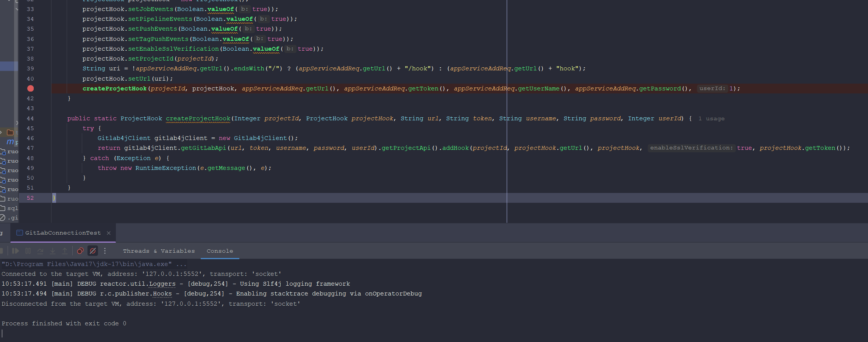Click setPushEvents on line 35

[153, 29]
